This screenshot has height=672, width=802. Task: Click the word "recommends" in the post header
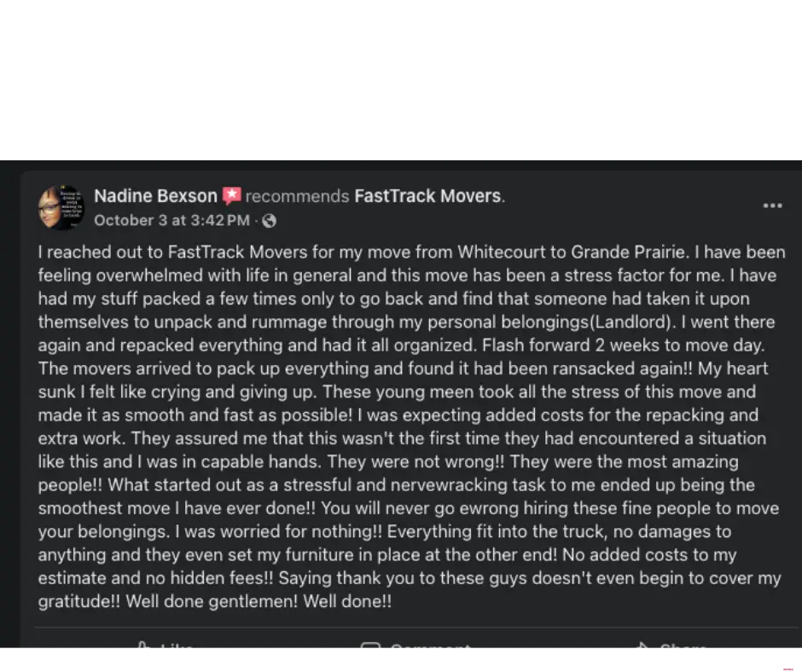[x=298, y=196]
